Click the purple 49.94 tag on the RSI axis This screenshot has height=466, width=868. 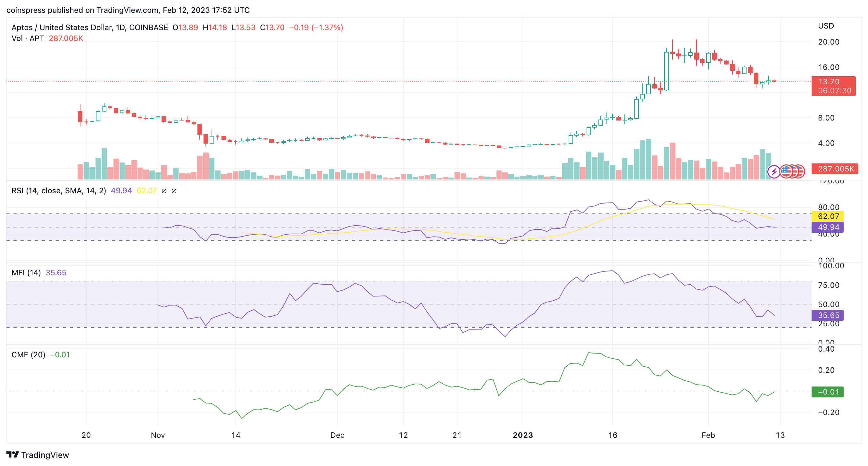click(828, 228)
